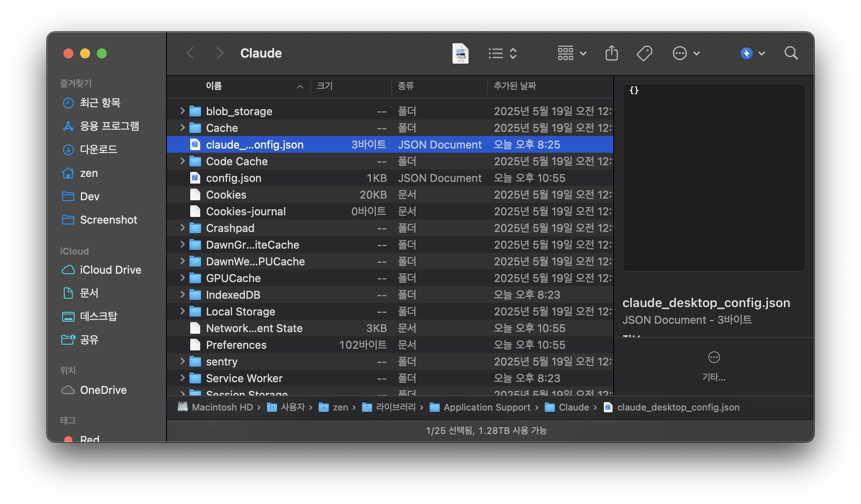Image resolution: width=861 pixels, height=504 pixels.
Task: Click the blob_storage folder icon
Action: click(x=195, y=111)
